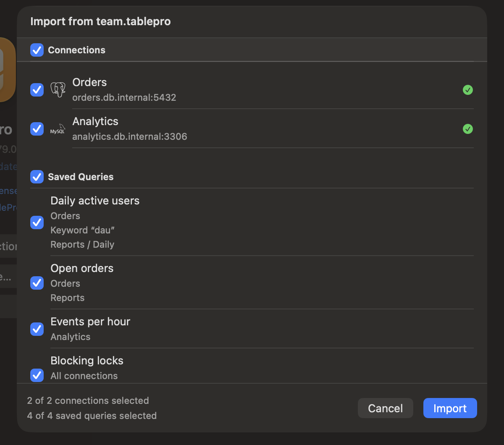This screenshot has width=504, height=445.
Task: Click the Blocking locks query title
Action: [x=87, y=361]
